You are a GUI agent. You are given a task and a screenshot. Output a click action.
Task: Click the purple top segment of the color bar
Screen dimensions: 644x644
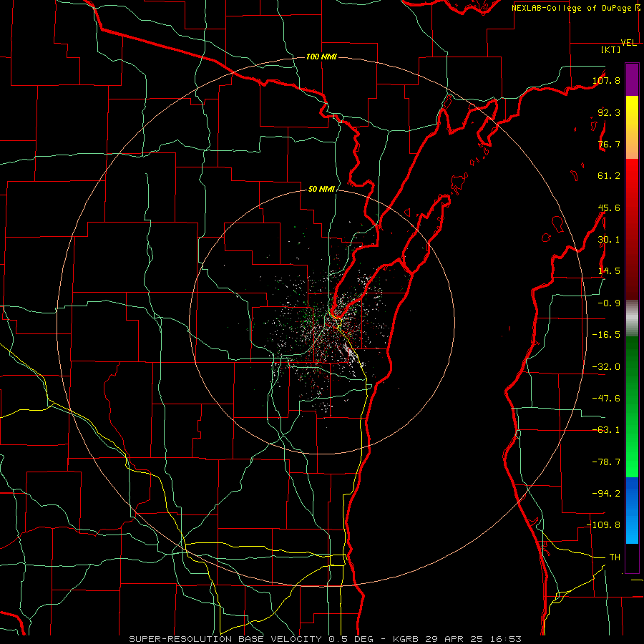click(x=632, y=79)
